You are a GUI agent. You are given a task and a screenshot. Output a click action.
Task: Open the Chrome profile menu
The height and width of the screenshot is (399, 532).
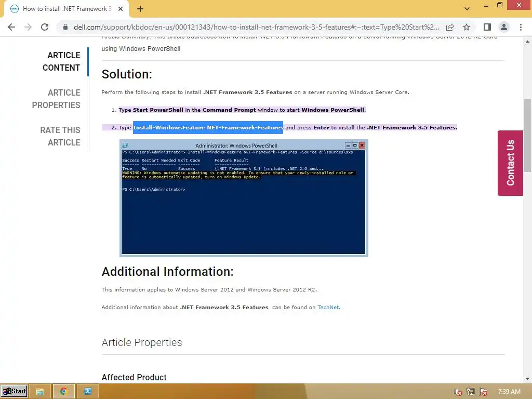[504, 27]
